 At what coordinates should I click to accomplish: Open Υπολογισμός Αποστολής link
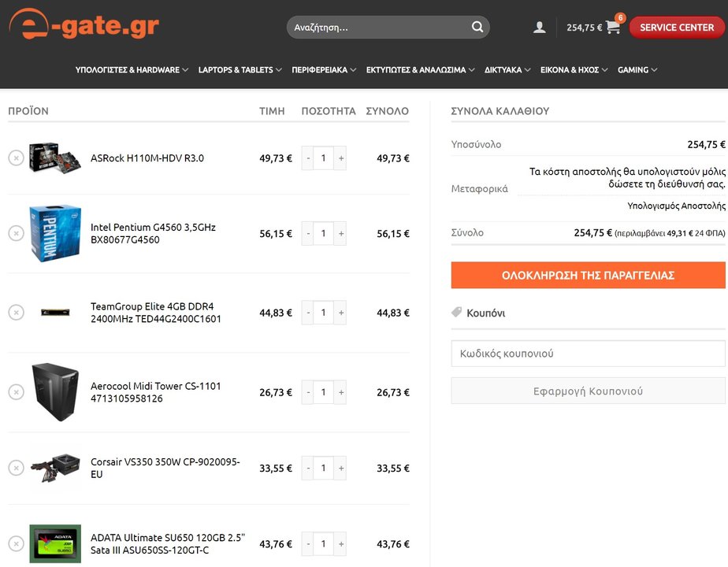pyautogui.click(x=676, y=206)
